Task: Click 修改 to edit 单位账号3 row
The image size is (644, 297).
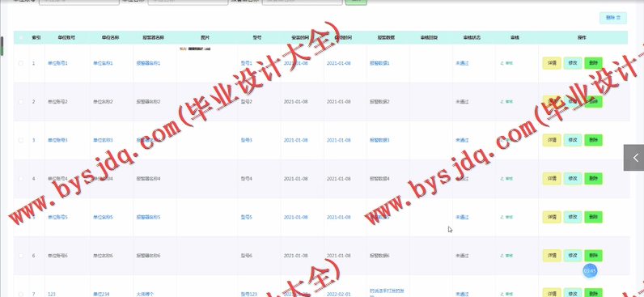Action: 573,140
